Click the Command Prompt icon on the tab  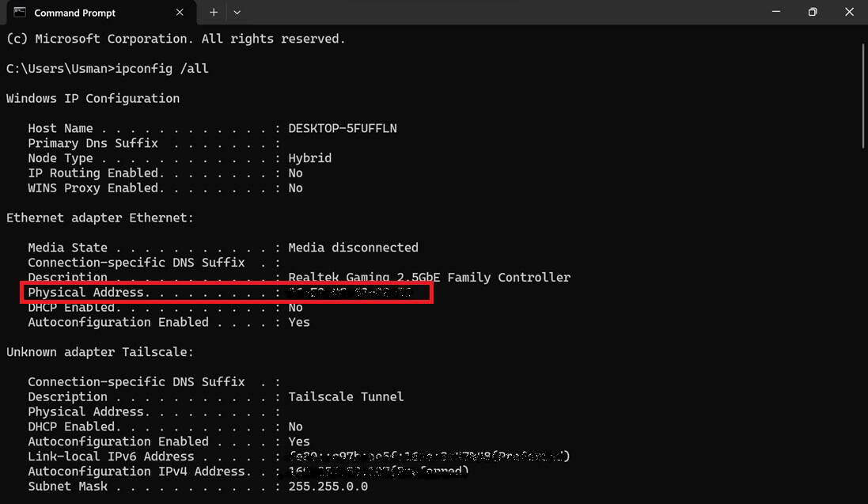tap(19, 13)
